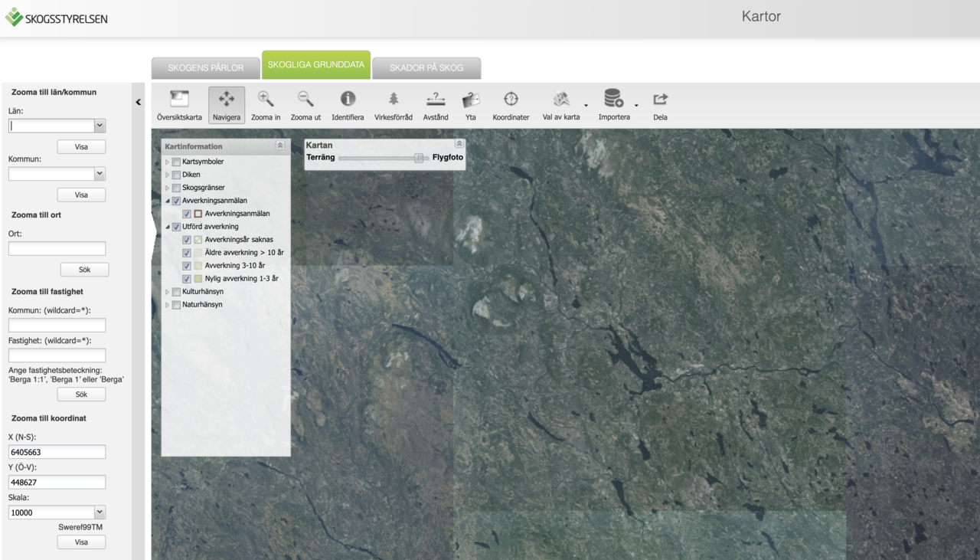Click the Dela share icon

click(x=660, y=105)
